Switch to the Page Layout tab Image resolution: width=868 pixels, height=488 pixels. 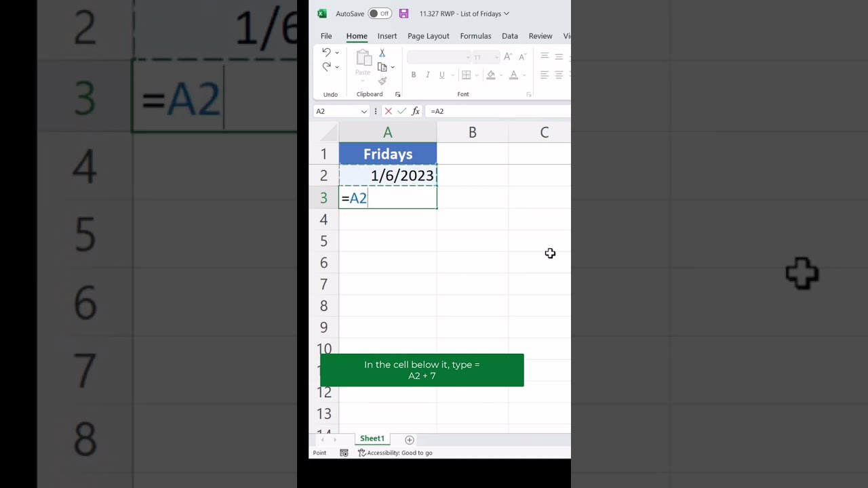[x=429, y=36]
